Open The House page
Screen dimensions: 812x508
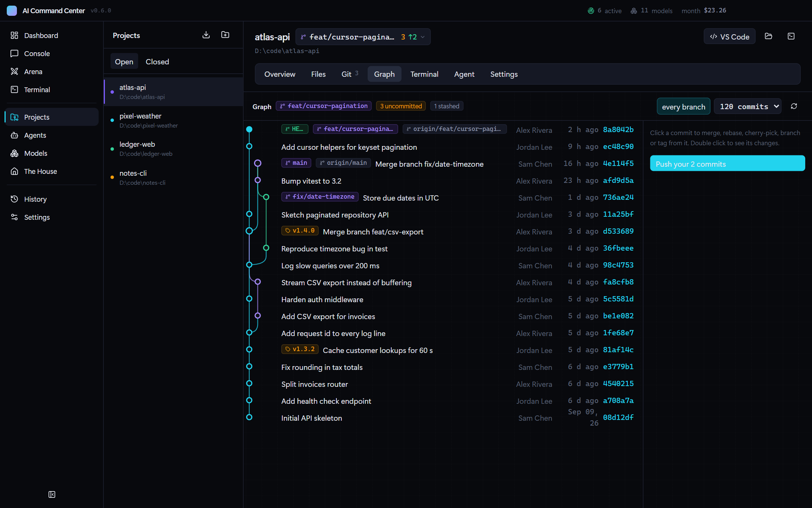(x=52, y=171)
